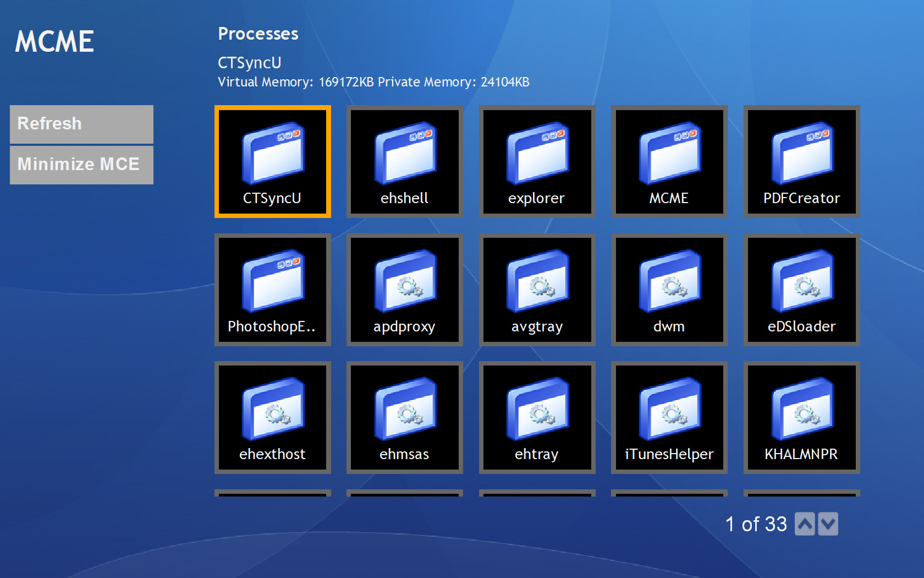924x578 pixels.
Task: Select the CTSyncU process tile
Action: click(x=272, y=161)
